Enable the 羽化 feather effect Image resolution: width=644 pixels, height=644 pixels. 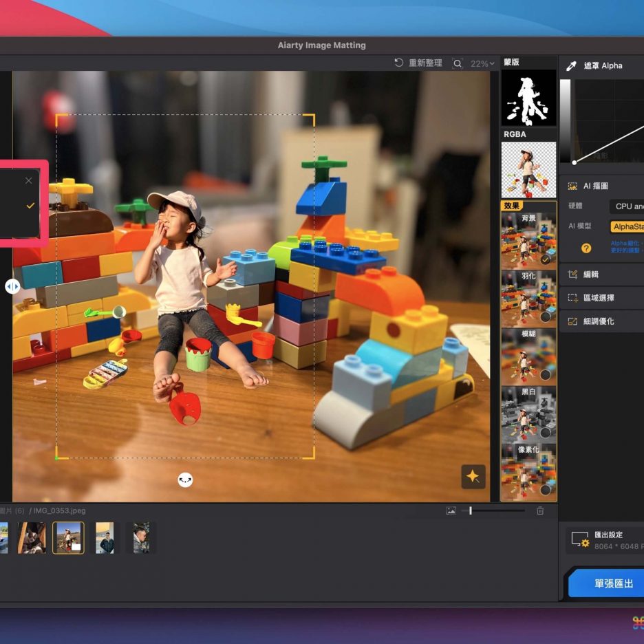click(546, 317)
